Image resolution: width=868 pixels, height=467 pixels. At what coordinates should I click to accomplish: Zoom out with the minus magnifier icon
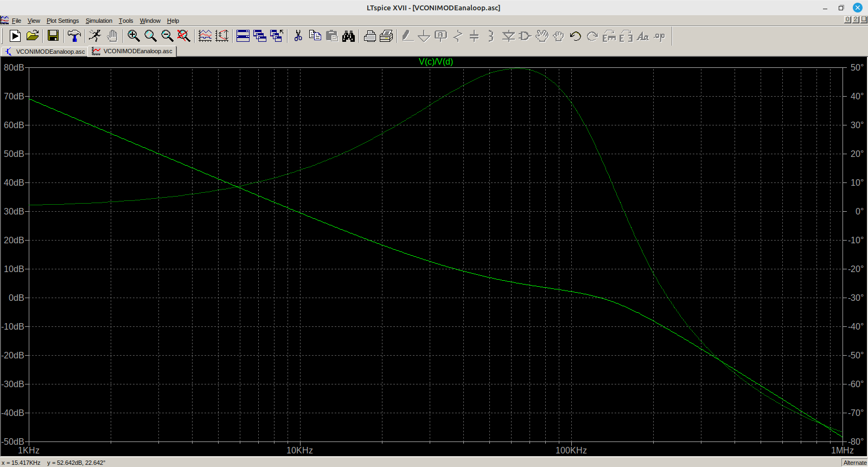tap(167, 36)
